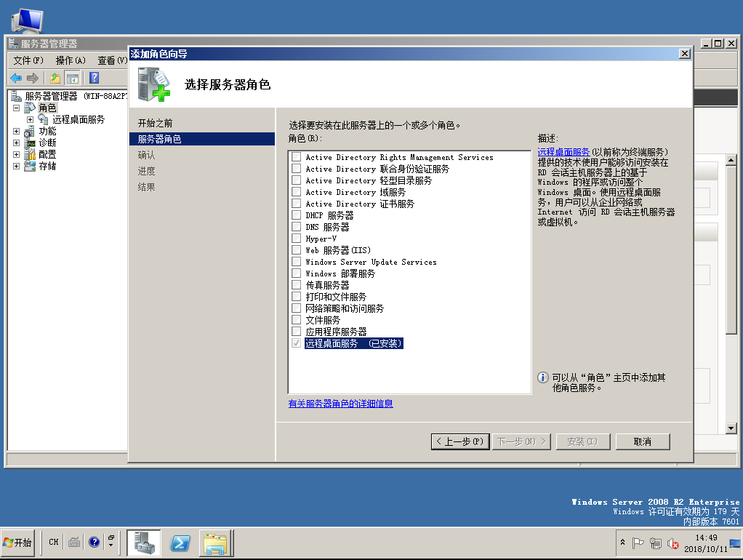743x560 pixels.
Task: Select 服务器角色 wizard step
Action: (x=202, y=139)
